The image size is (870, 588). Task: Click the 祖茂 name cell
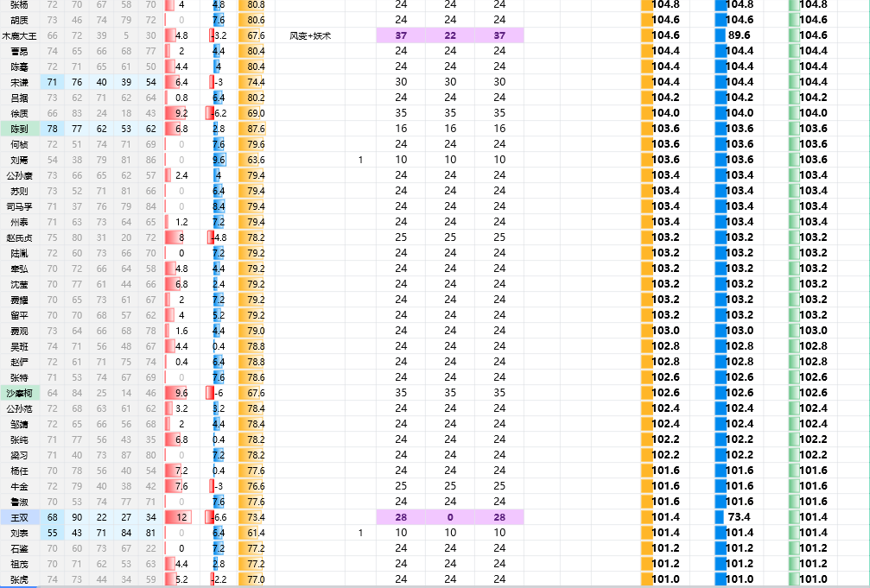coord(19,564)
